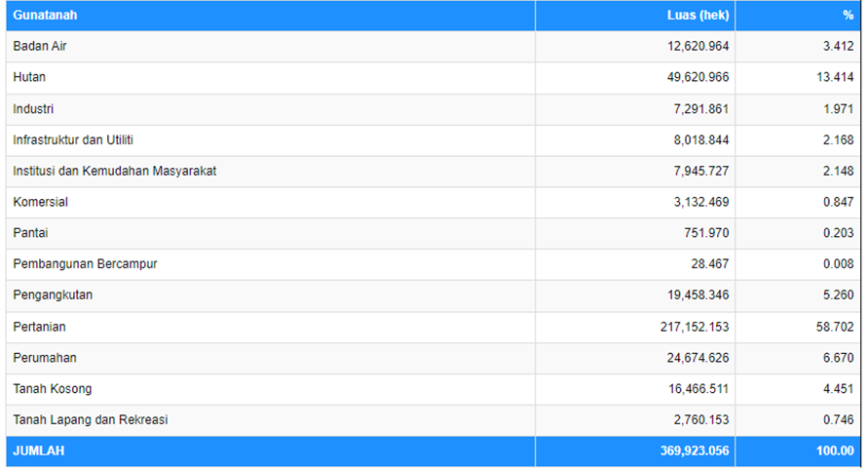Click the JUMLAH total label
868x471 pixels.
click(x=39, y=451)
